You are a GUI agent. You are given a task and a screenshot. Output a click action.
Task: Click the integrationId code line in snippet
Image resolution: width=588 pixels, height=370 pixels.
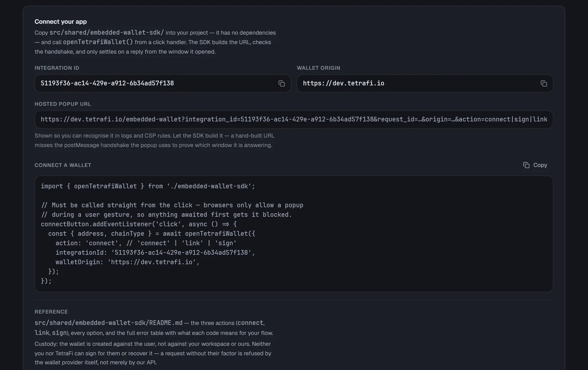155,253
